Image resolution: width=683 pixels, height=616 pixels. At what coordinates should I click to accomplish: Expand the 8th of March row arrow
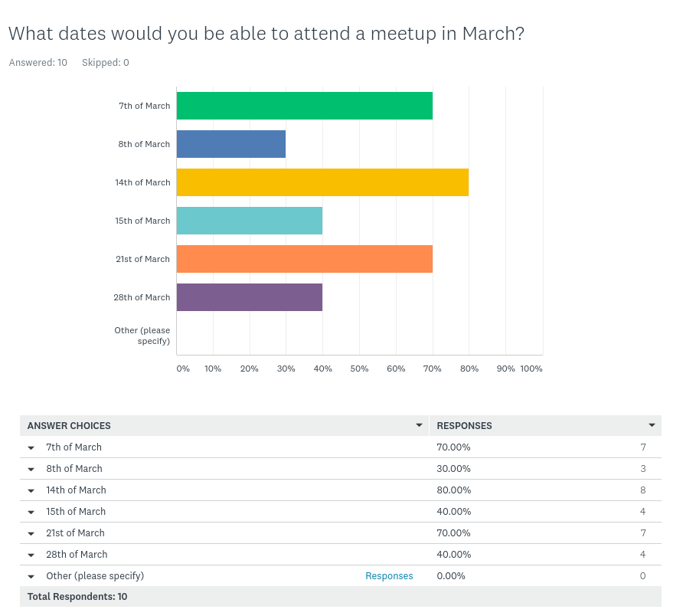31,469
